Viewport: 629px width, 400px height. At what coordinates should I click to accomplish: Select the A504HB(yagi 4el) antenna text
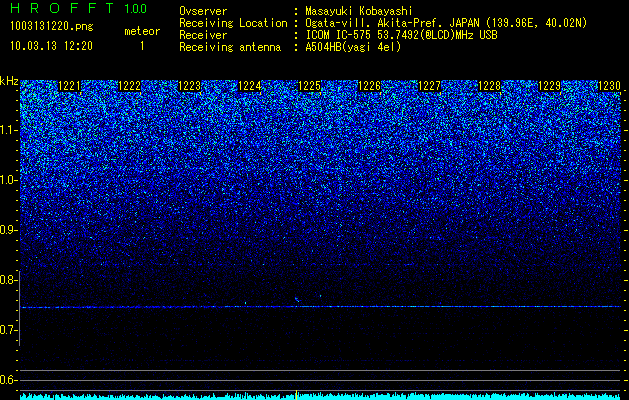[353, 47]
